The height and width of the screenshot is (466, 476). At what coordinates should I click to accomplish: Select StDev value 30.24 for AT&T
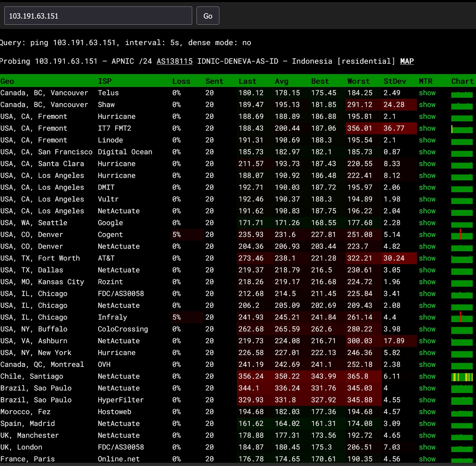(399, 258)
